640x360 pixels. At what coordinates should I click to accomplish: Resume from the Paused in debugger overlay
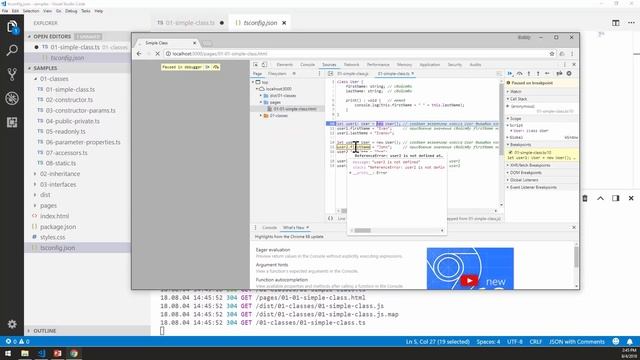[207, 67]
